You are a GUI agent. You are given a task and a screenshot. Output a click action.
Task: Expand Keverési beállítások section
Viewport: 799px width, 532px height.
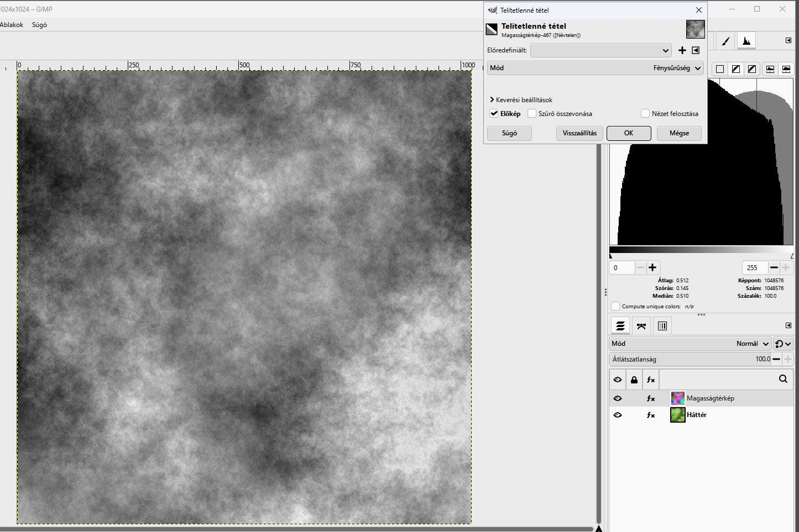pos(521,100)
